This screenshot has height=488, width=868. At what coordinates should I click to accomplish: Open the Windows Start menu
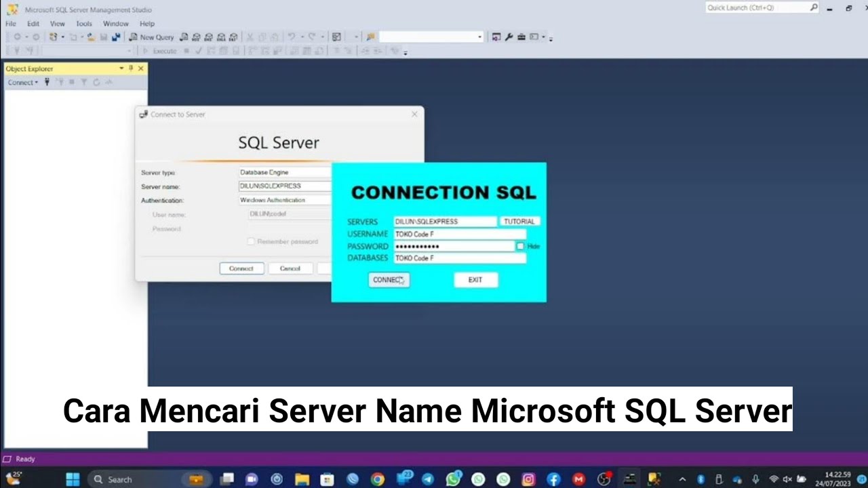coord(73,479)
